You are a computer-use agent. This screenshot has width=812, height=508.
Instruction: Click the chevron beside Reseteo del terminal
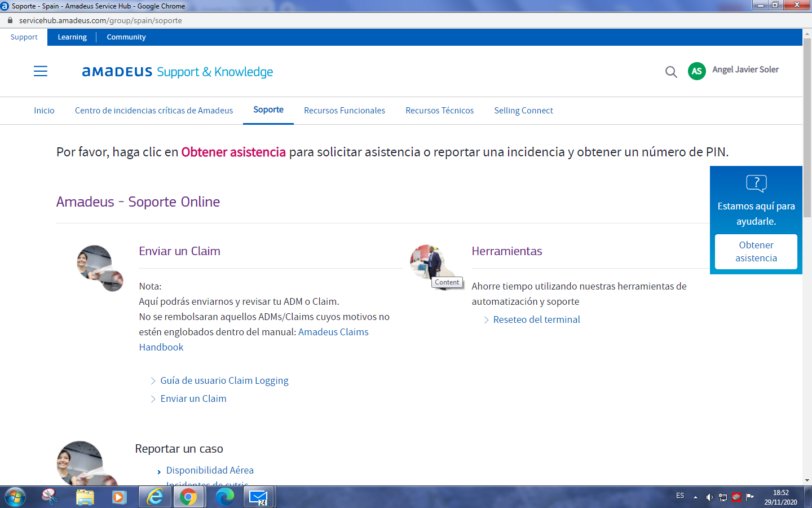(x=486, y=320)
